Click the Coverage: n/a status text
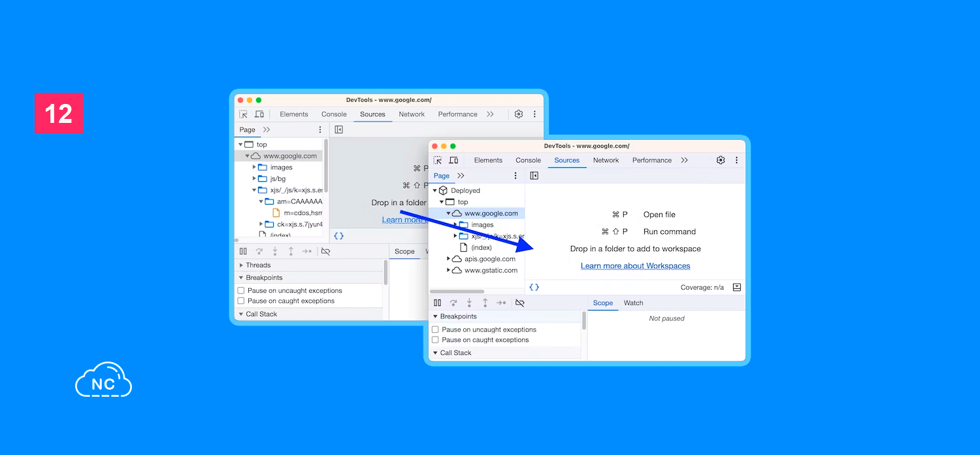 702,287
